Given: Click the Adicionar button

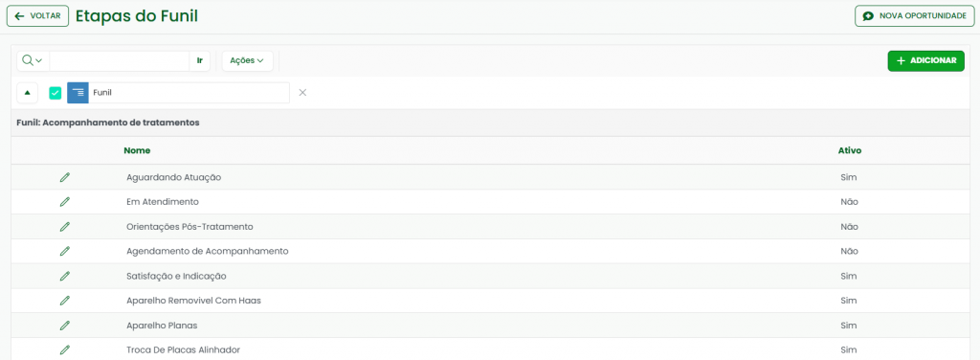Looking at the screenshot, I should [925, 60].
